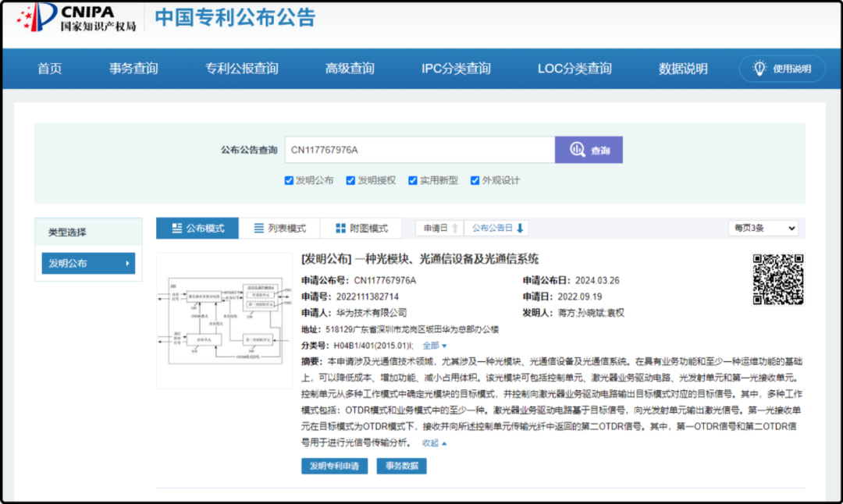Image resolution: width=843 pixels, height=504 pixels.
Task: Click the search input with CN117767976A
Action: click(420, 150)
